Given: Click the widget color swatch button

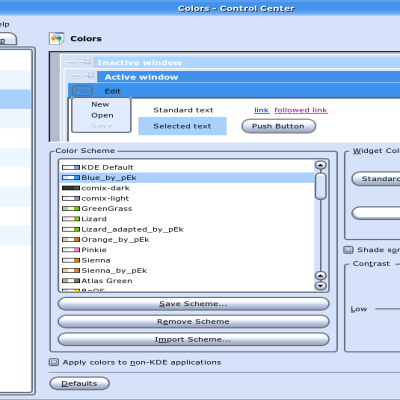Looking at the screenshot, I should (376, 213).
